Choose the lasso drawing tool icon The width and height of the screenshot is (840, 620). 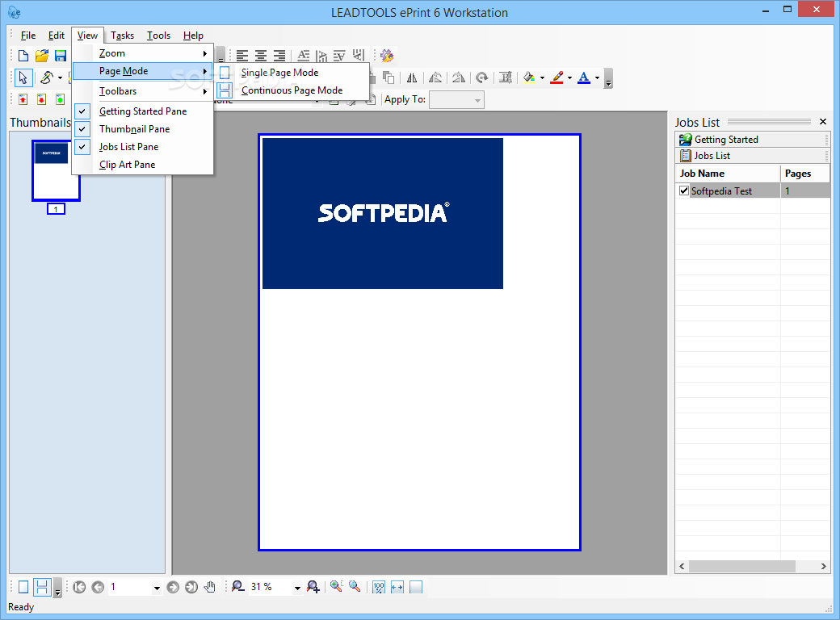point(47,77)
